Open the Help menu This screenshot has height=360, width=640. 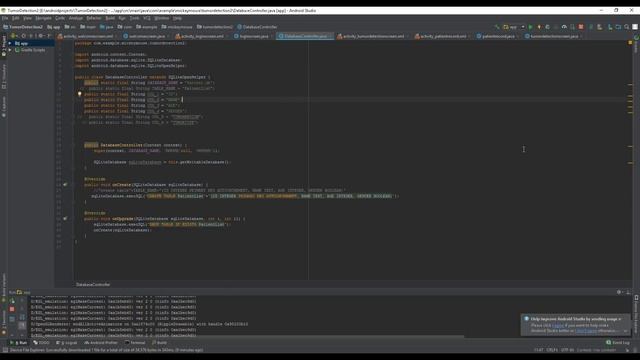pyautogui.click(x=177, y=18)
